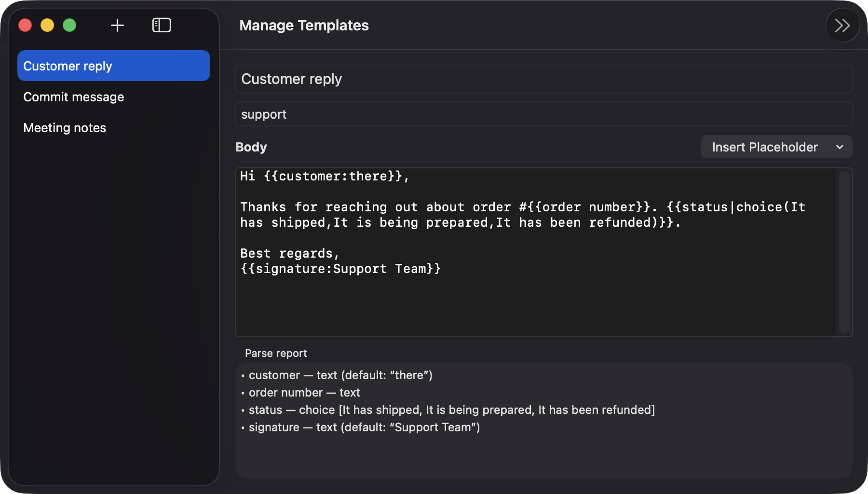Click the "customer — text" parse report line
This screenshot has height=494, width=868.
coord(340,375)
